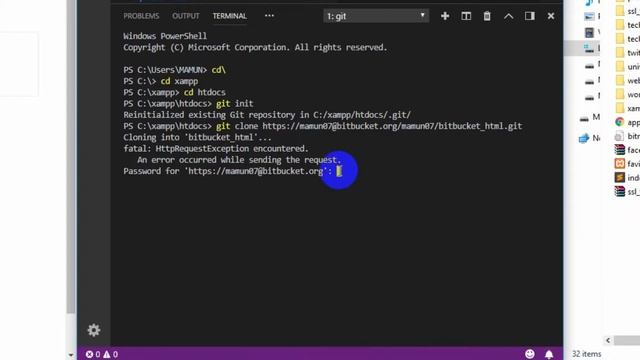This screenshot has width=640, height=360.
Task: Open the 'bitr' file in Explorer
Action: pos(628,136)
